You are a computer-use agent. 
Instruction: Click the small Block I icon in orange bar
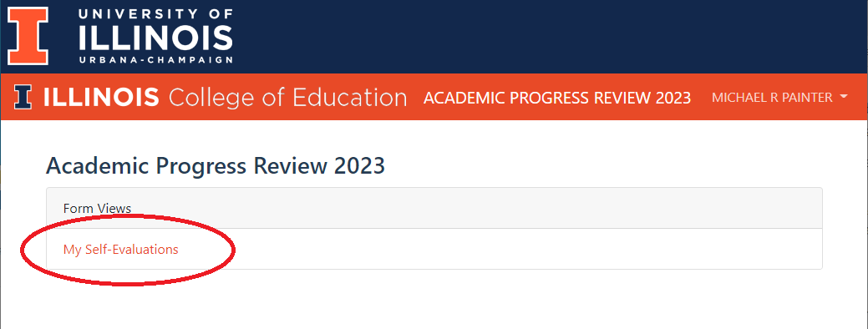click(23, 98)
